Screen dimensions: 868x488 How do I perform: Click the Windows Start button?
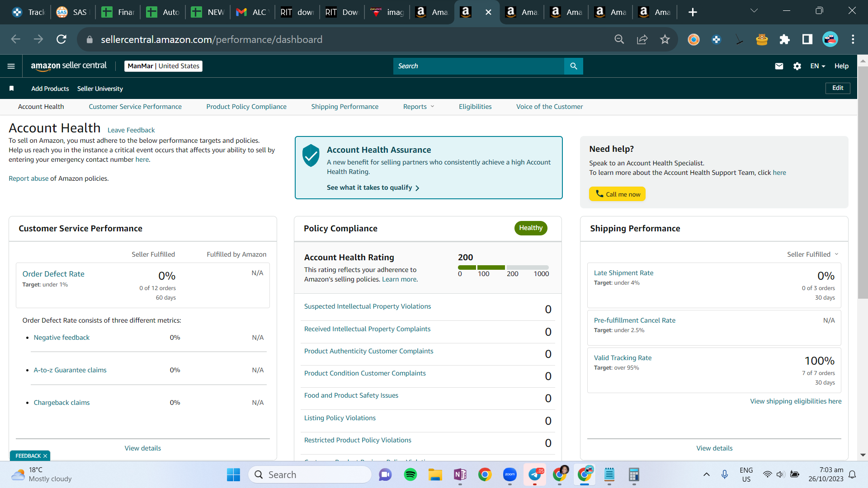tap(234, 474)
